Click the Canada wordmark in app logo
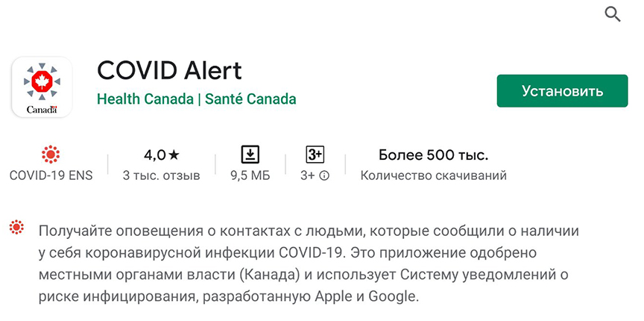Screen dimensions: 644x321 point(42,110)
